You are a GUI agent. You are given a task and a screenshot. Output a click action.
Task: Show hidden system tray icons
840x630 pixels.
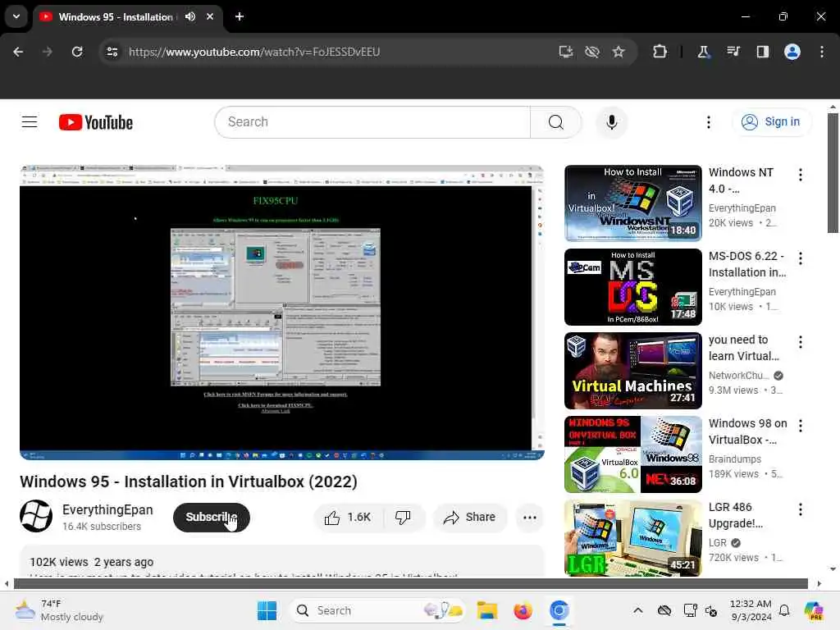pyautogui.click(x=637, y=610)
